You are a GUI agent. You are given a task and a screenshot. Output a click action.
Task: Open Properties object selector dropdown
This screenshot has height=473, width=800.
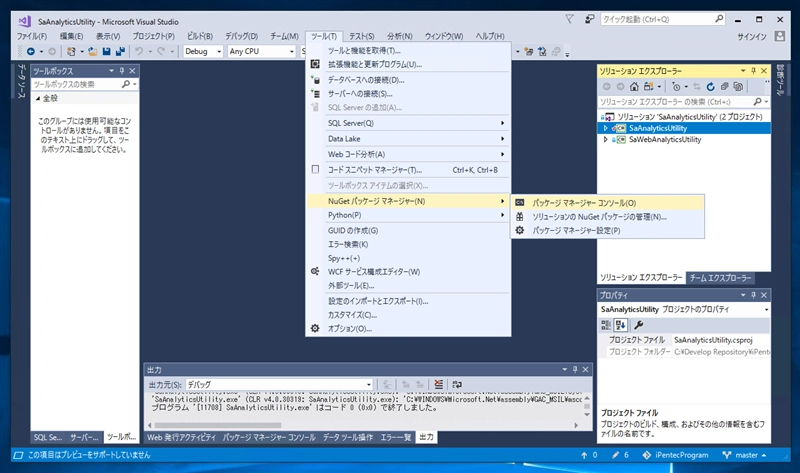coord(766,309)
